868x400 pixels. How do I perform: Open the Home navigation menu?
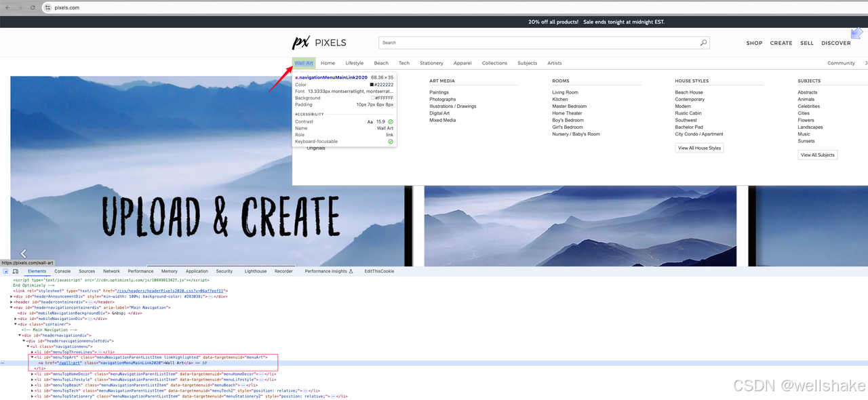(x=328, y=63)
